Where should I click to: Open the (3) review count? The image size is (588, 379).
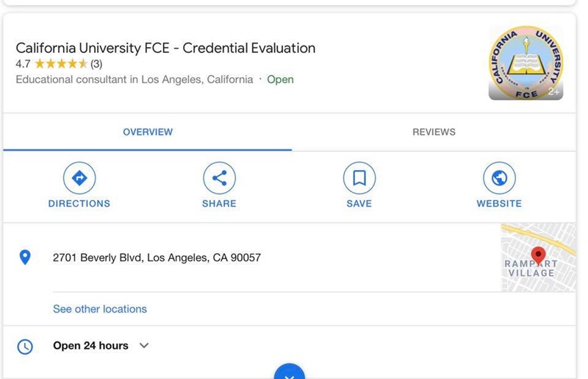[96, 64]
